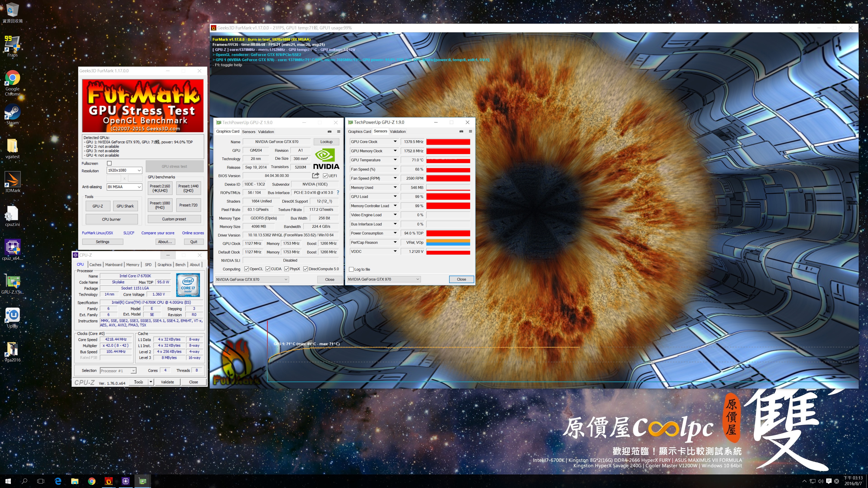Image resolution: width=868 pixels, height=488 pixels.
Task: Click the Bus Interface question mark icon
Action: pos(338,193)
